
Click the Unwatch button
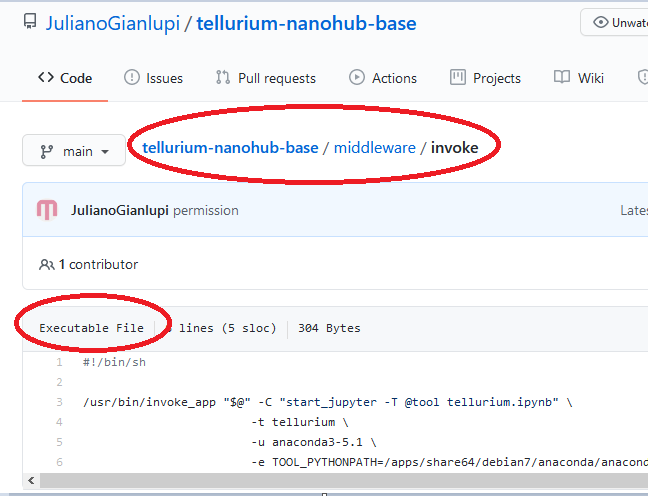[x=615, y=22]
